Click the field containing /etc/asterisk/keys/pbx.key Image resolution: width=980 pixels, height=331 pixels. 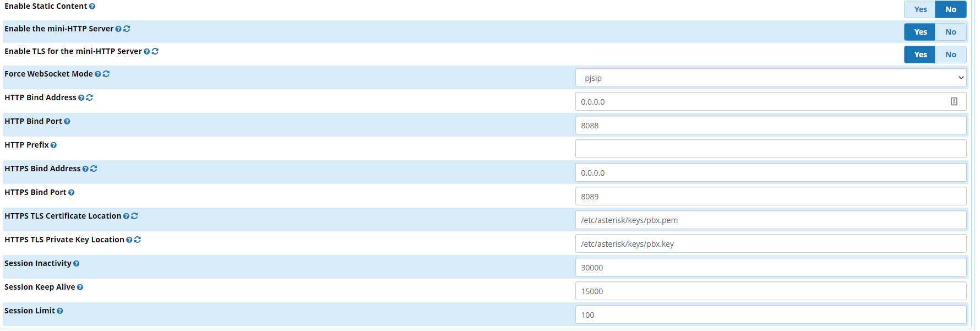click(x=771, y=243)
